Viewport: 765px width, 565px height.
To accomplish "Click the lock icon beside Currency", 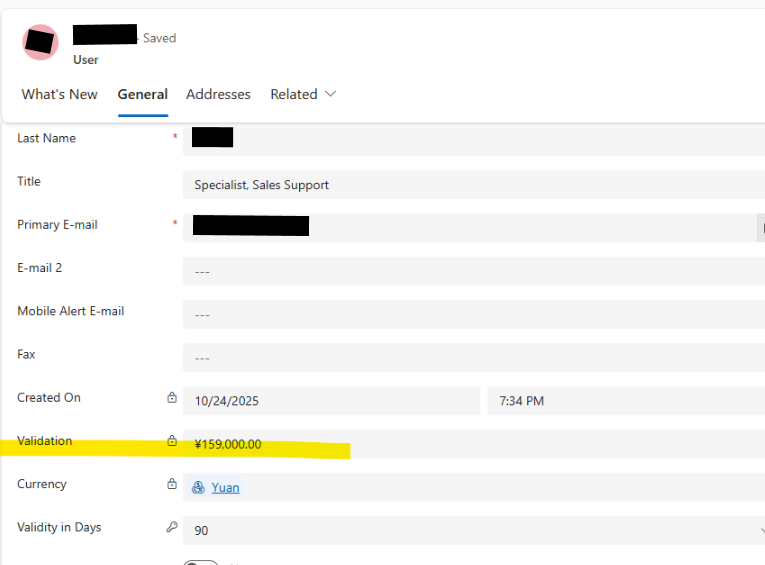I will pyautogui.click(x=172, y=484).
